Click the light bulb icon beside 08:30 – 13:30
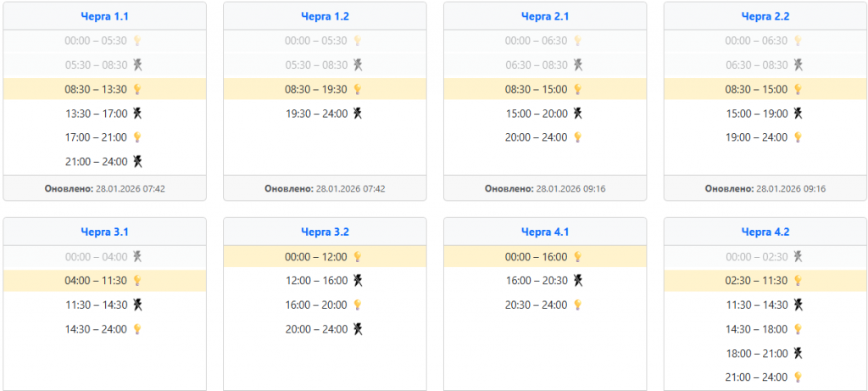The height and width of the screenshot is (391, 868). point(137,89)
